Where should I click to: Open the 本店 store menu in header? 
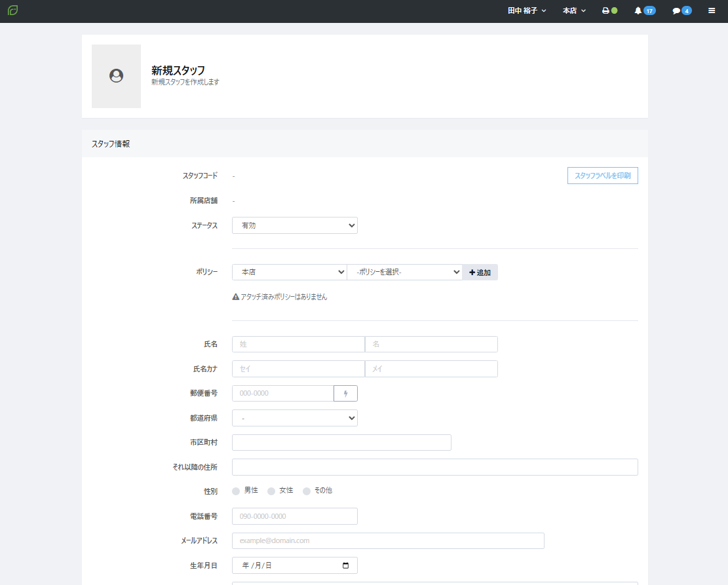(574, 11)
